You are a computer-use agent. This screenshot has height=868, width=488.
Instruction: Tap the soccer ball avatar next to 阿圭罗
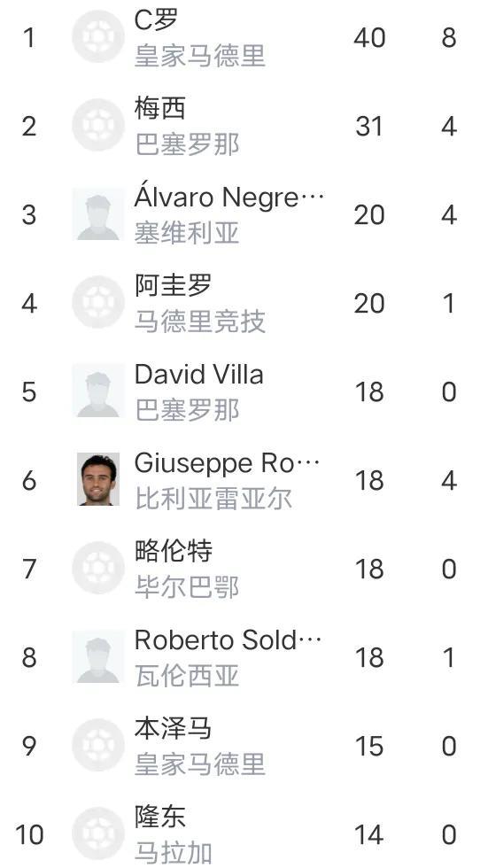pyautogui.click(x=98, y=302)
